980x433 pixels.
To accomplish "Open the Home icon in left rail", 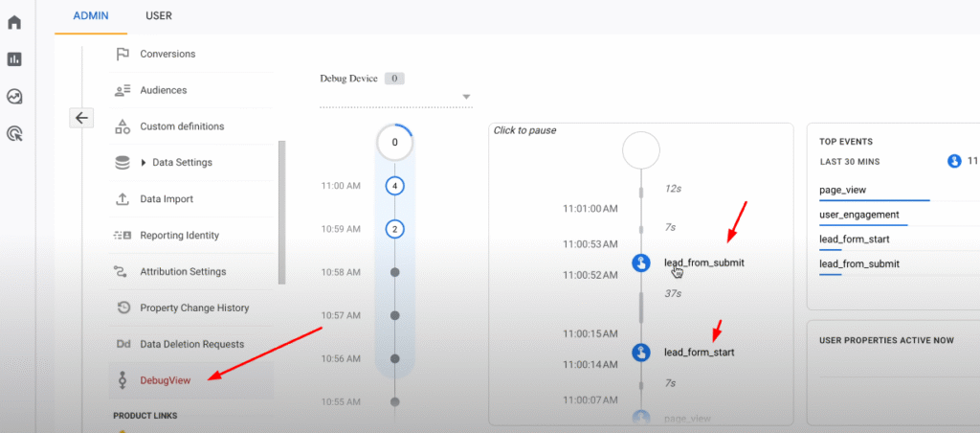I will coord(14,23).
